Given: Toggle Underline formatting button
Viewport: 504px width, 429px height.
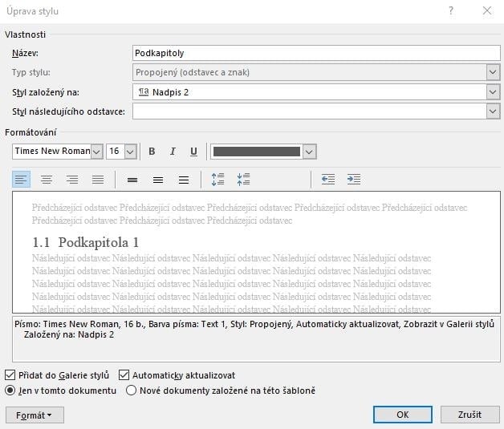Looking at the screenshot, I should coord(193,152).
